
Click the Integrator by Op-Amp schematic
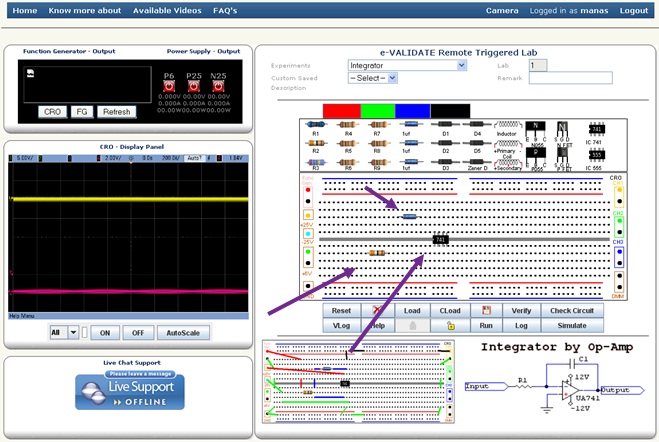pyautogui.click(x=555, y=378)
